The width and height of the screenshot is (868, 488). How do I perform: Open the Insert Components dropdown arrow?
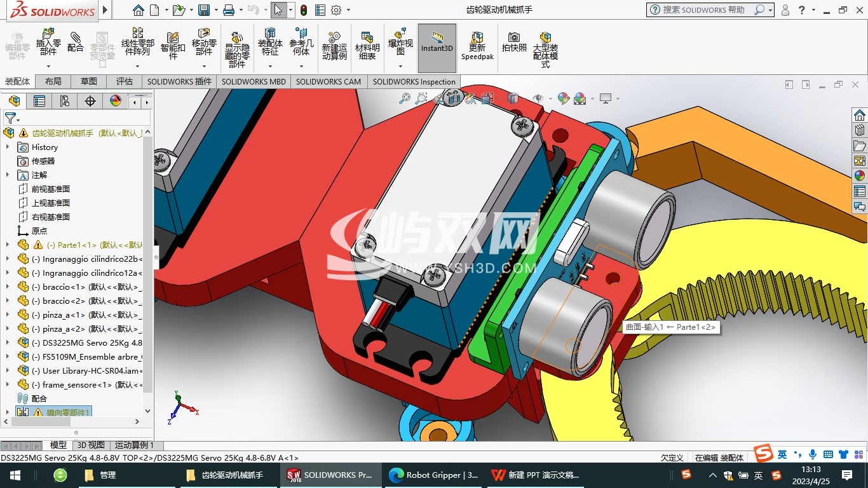point(48,65)
